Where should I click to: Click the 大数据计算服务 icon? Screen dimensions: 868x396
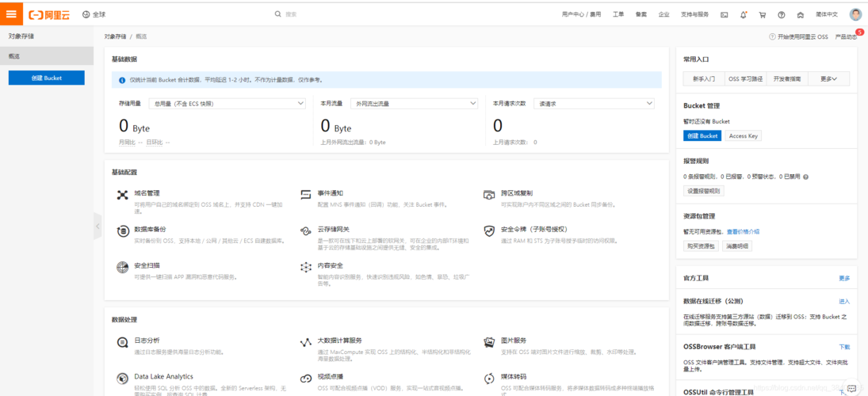(305, 342)
